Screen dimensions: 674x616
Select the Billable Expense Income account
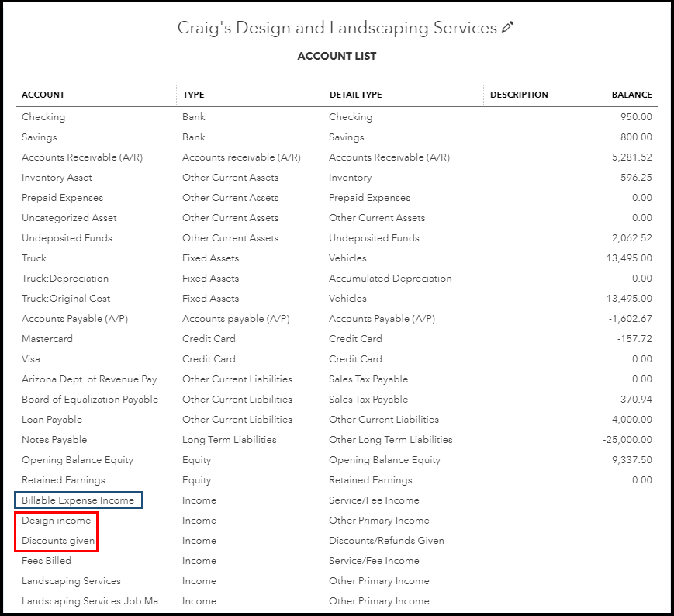pos(78,500)
